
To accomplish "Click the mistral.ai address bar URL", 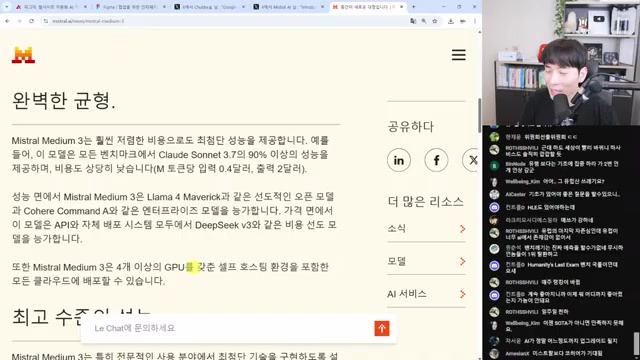I will tap(88, 21).
